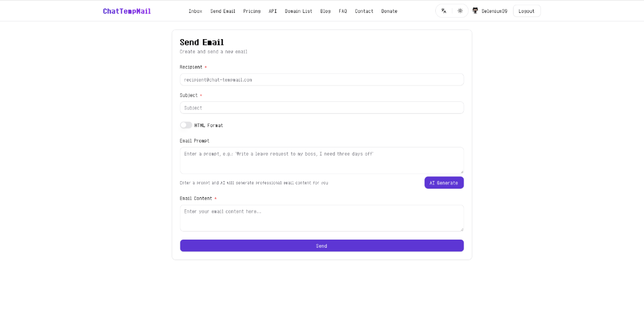Focus the Email Prompt text area
Image resolution: width=644 pixels, height=335 pixels.
click(321, 160)
